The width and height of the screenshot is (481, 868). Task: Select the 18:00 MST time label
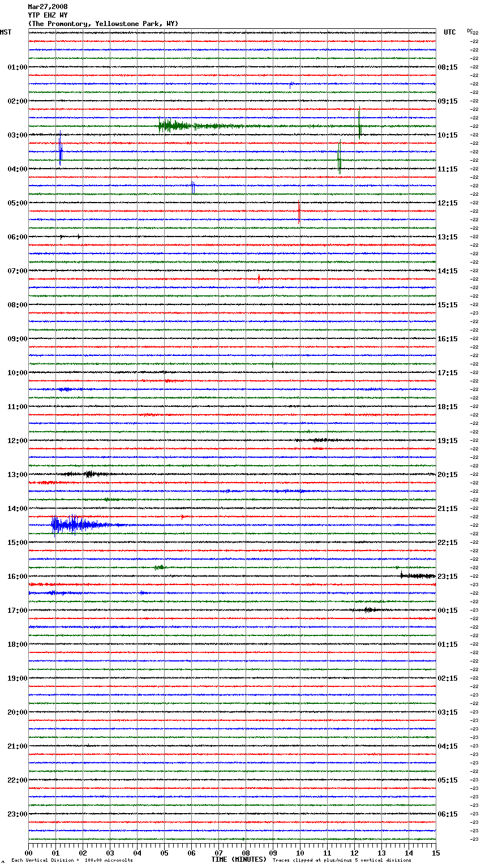(18, 644)
